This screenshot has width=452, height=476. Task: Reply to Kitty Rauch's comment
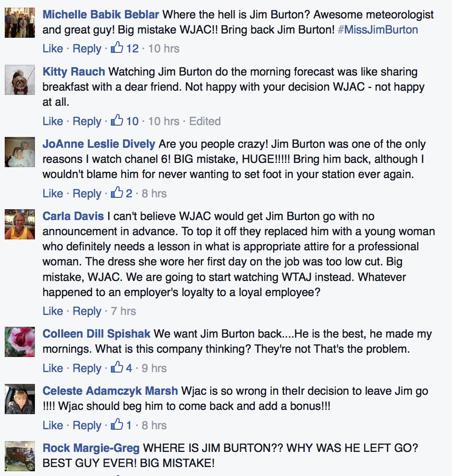click(x=87, y=121)
